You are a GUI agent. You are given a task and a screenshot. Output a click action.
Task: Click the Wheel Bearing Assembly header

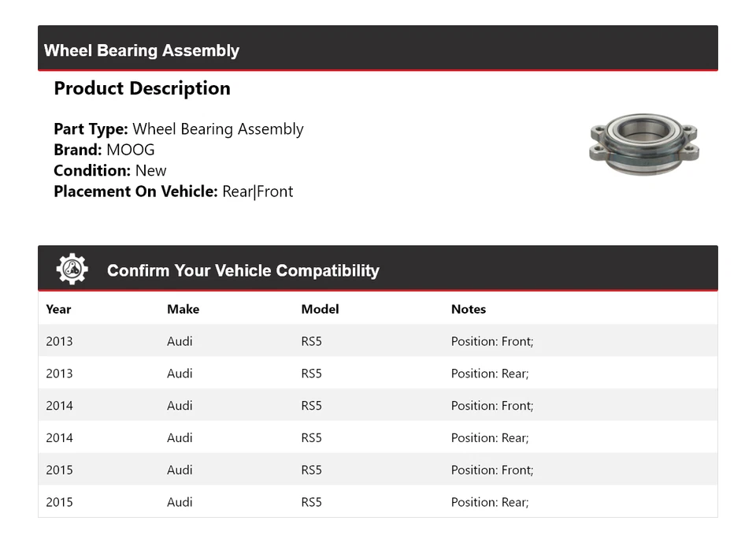[x=142, y=50]
